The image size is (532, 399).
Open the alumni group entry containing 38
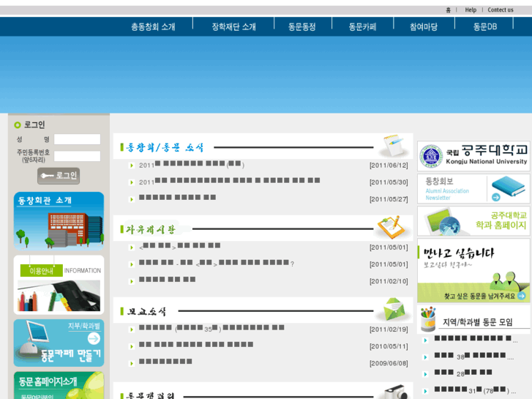[x=474, y=357]
